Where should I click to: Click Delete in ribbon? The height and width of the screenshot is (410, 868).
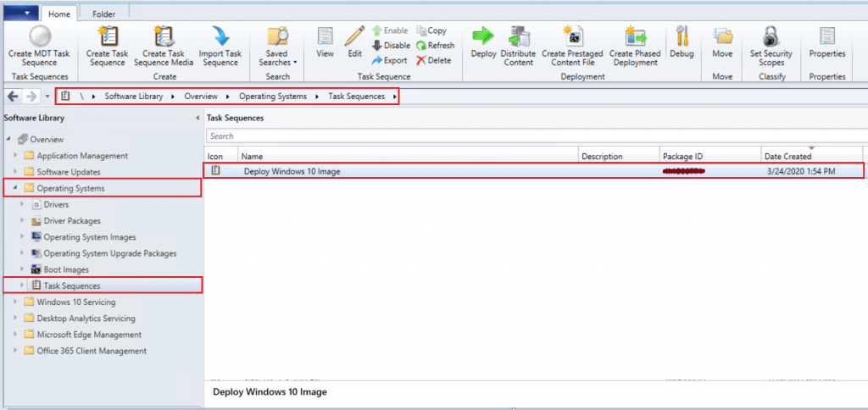pos(433,60)
